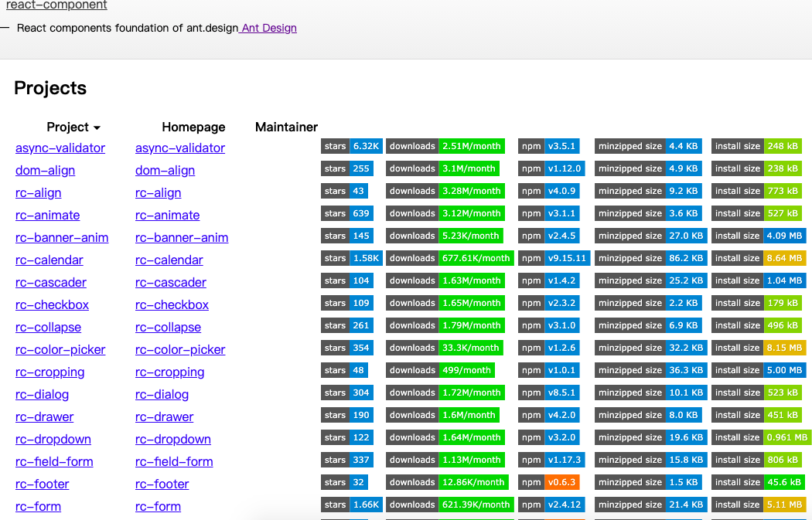Click the stars 1.66K badge
The height and width of the screenshot is (520, 812).
(352, 505)
